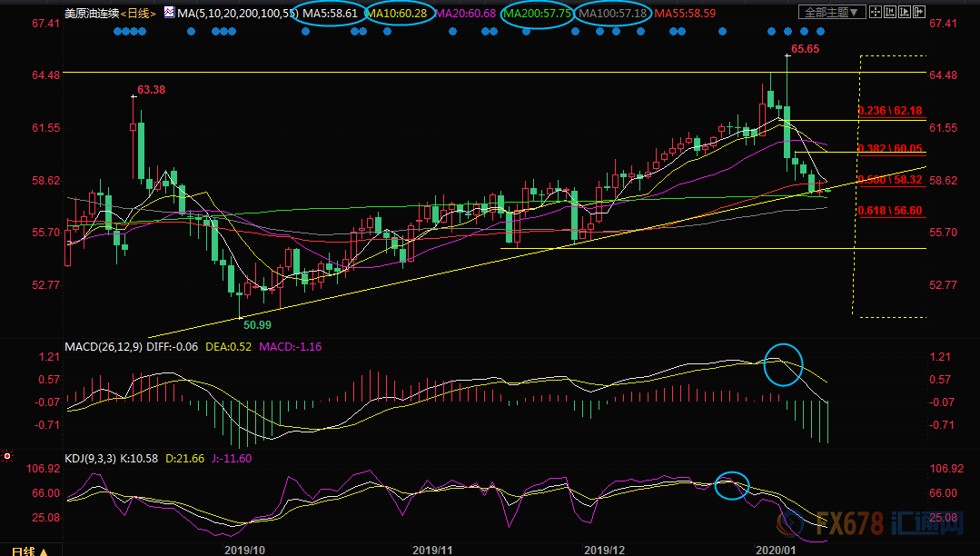Click the price-range measure icon
Screen dimensions: 980x556
coord(889,13)
